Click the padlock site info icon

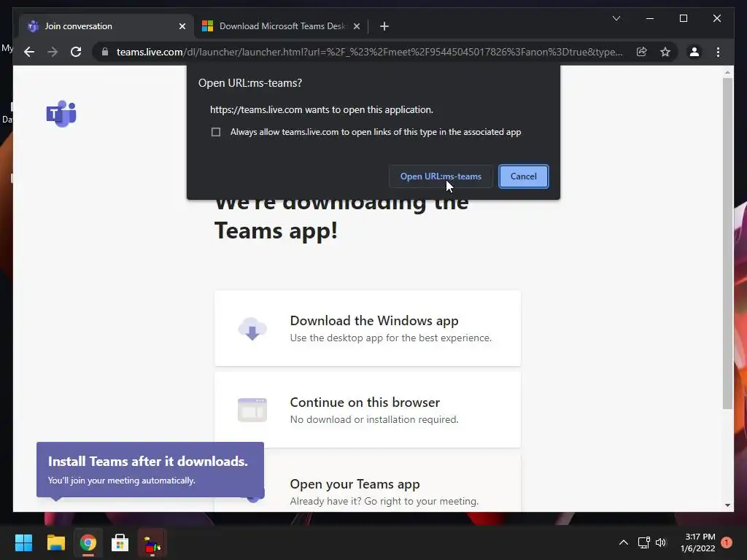(x=105, y=52)
